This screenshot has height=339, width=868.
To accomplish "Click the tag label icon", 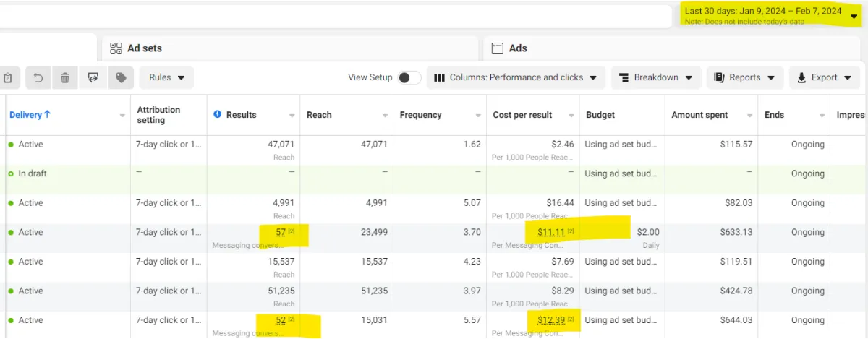I will (121, 77).
